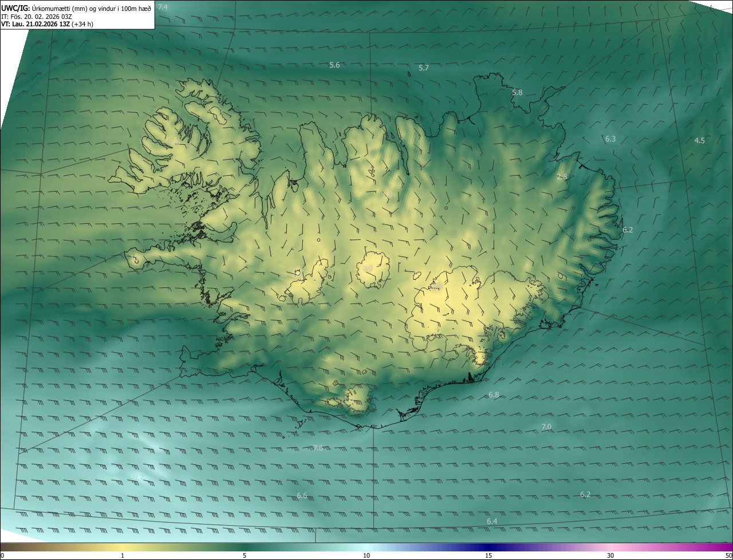Click the 7.0 value label on the map
The height and width of the screenshot is (560, 733).
(x=546, y=427)
